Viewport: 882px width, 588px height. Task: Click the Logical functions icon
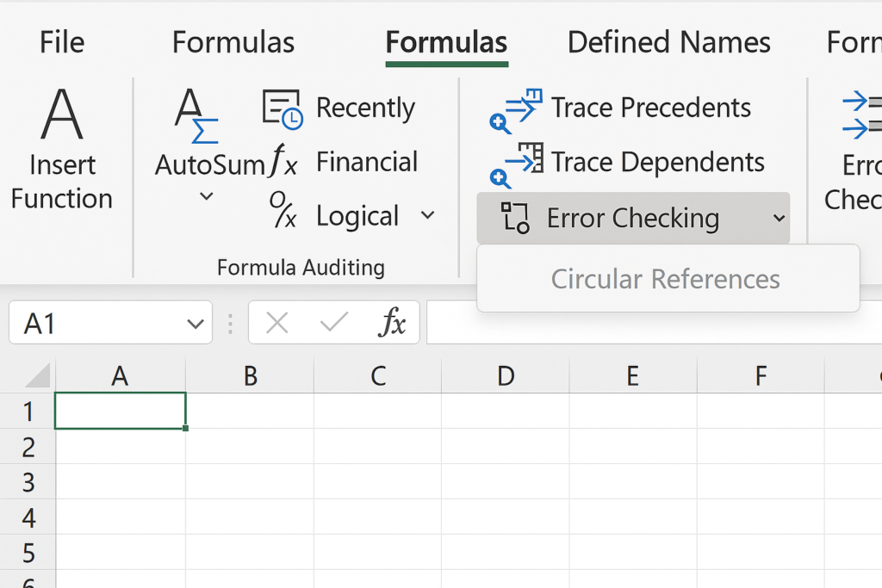coord(283,215)
